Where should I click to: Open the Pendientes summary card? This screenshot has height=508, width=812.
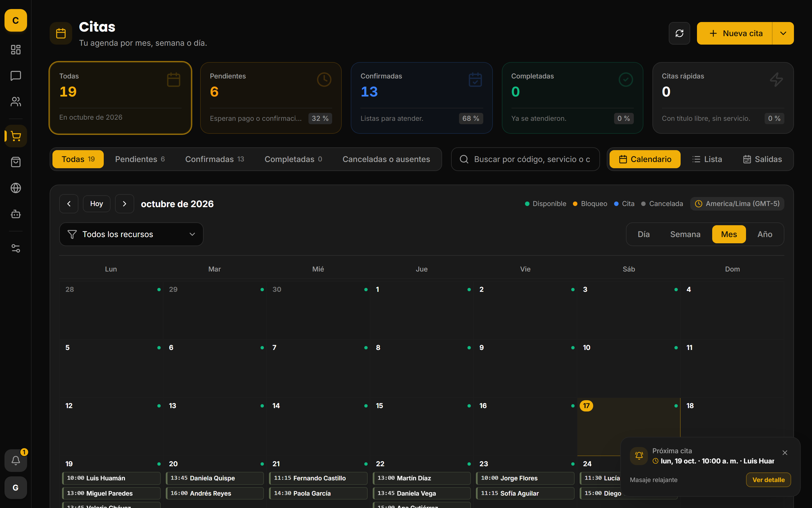coord(271,98)
